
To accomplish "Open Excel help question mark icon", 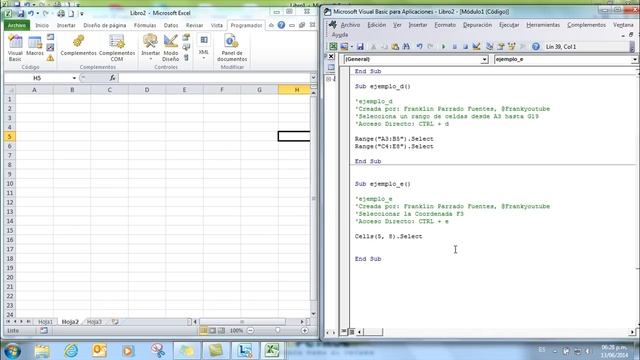I will click(x=281, y=25).
